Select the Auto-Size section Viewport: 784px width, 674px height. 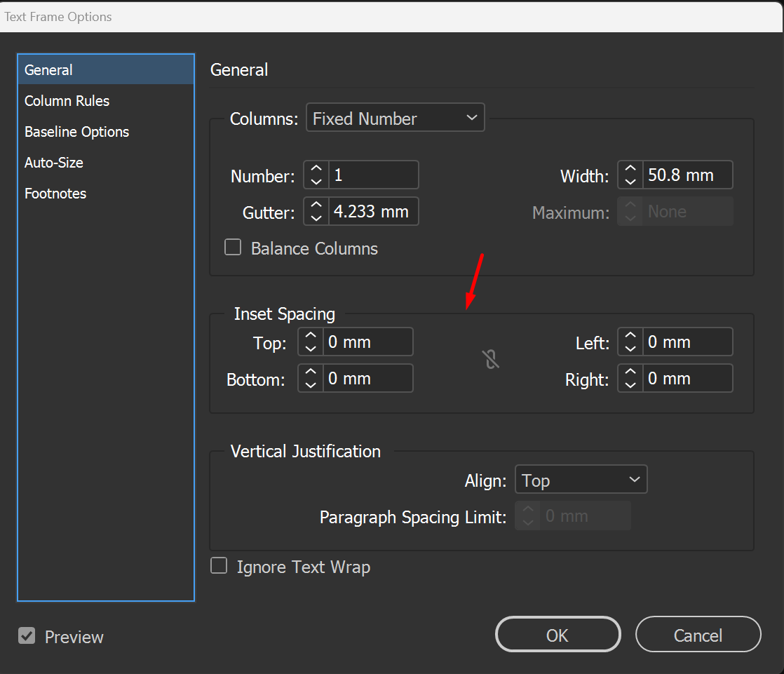point(54,163)
